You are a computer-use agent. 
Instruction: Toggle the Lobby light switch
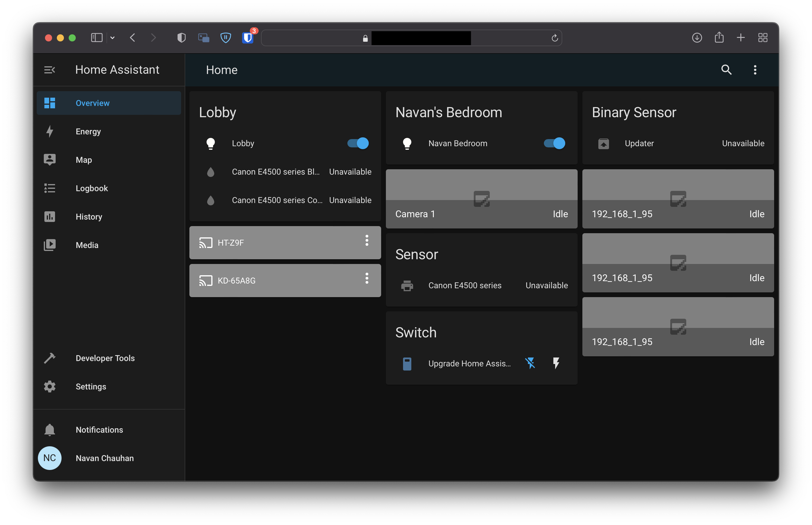click(x=358, y=143)
